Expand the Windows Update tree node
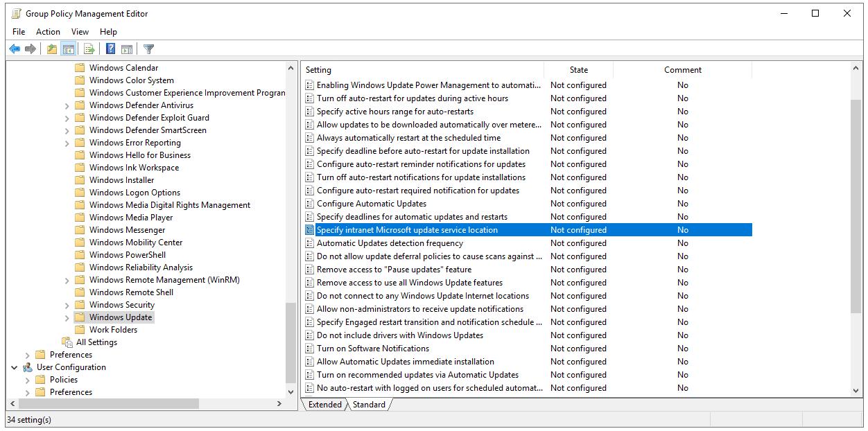This screenshot has height=431, width=868. point(67,317)
